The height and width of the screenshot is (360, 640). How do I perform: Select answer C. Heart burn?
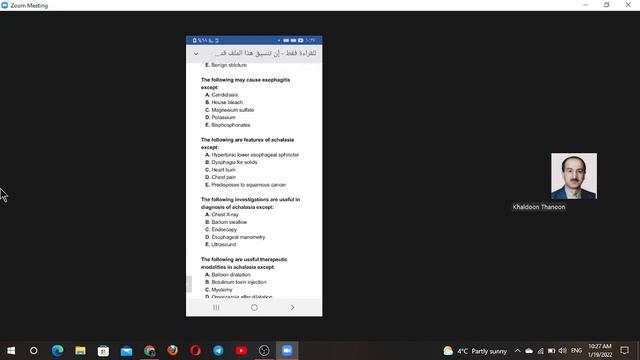pos(220,170)
